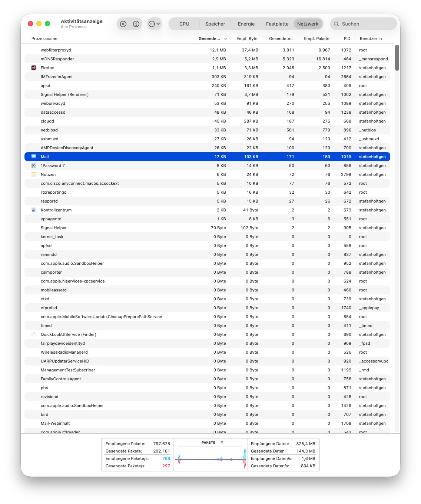Screen dimensions: 421x504
Task: Select the usbmuxd process row
Action: click(207, 139)
